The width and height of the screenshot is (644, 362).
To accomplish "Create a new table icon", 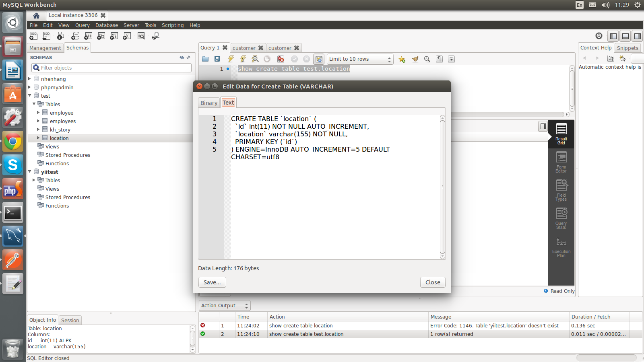I will point(88,36).
